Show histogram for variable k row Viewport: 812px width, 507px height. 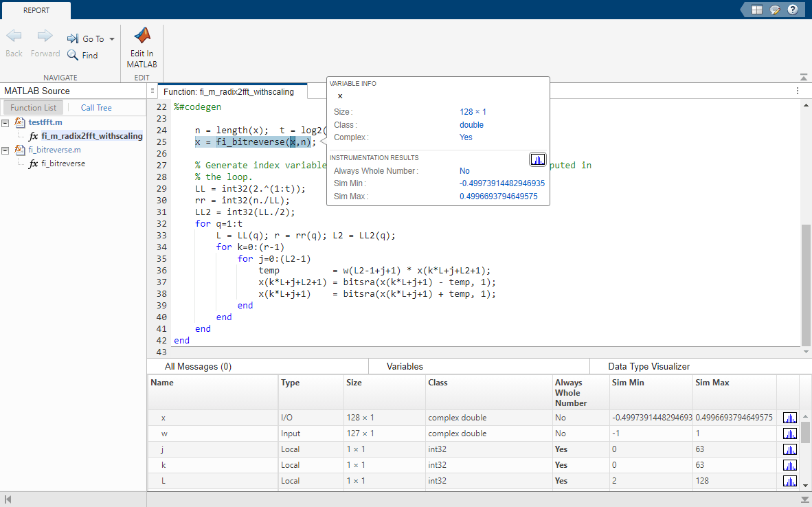pyautogui.click(x=790, y=465)
